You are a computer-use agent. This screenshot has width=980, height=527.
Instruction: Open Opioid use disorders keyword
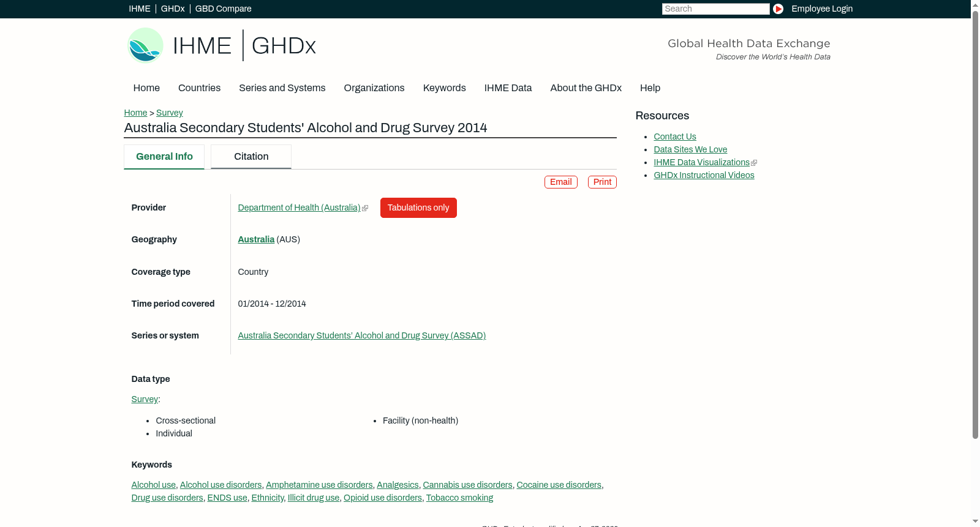pyautogui.click(x=383, y=498)
